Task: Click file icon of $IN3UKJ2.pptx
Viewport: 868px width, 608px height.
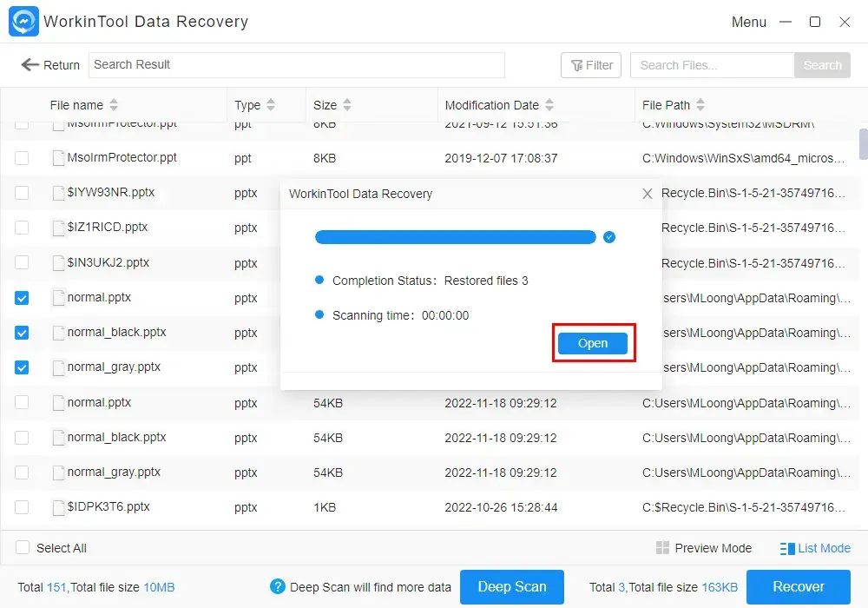Action: click(58, 262)
